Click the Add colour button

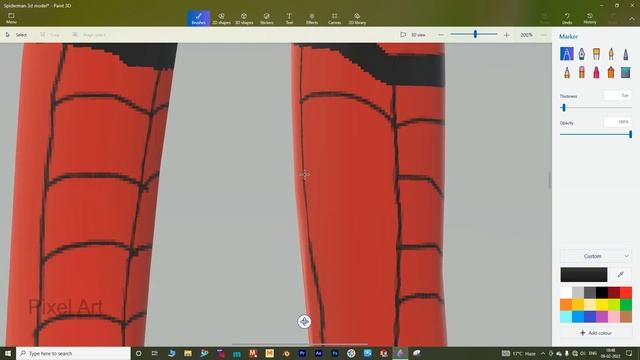[x=596, y=333]
